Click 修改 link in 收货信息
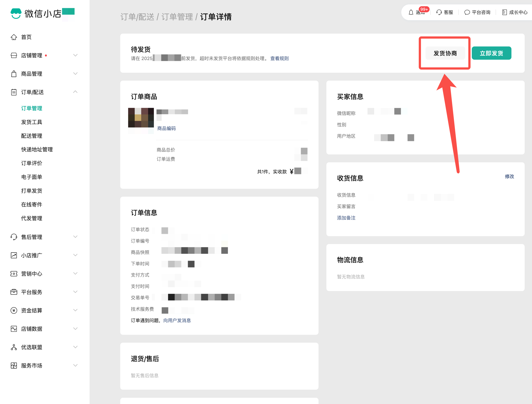 509,176
